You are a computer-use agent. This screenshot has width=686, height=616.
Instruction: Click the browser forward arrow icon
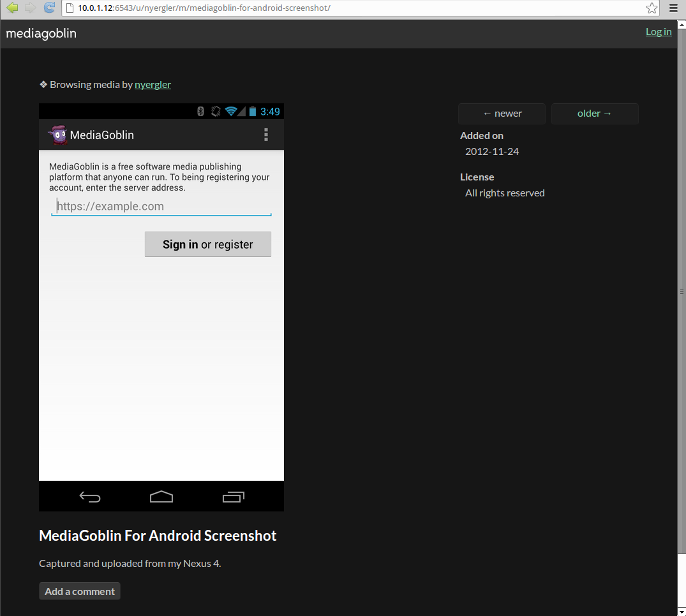pos(30,8)
